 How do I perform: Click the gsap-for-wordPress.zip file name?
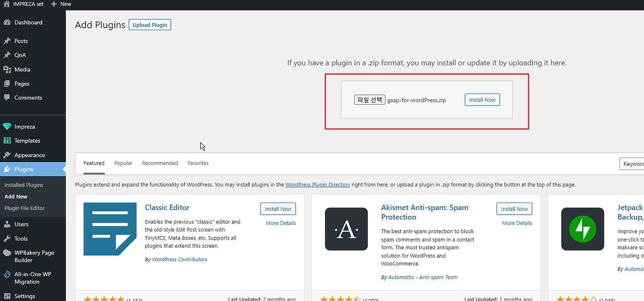[417, 100]
